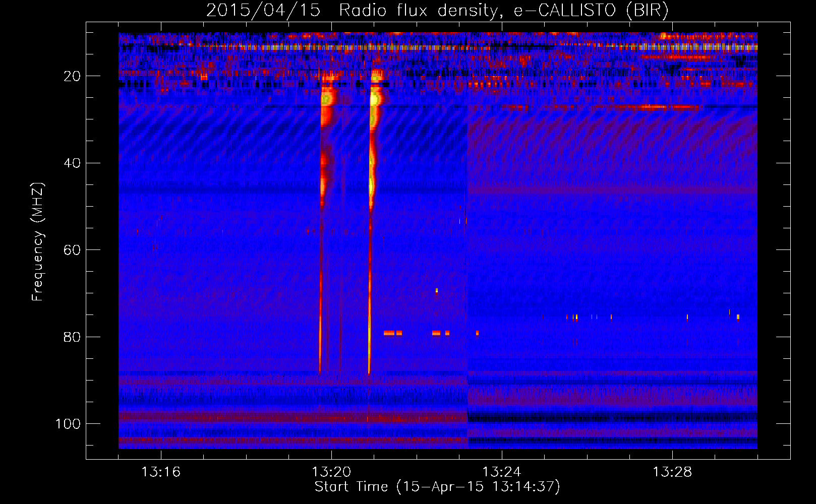The width and height of the screenshot is (816, 504).
Task: Click the plot title 'Radio flux density, e-CALLISTO (BIR)'
Action: pos(503,11)
